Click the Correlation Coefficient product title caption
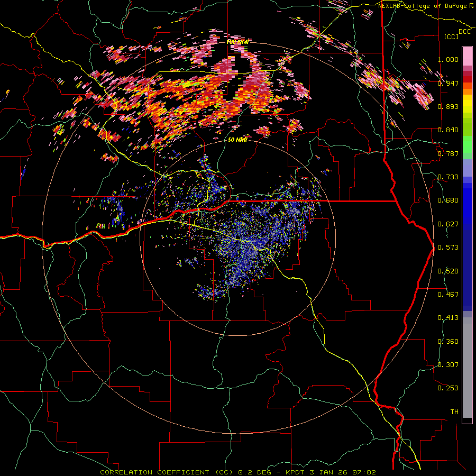Image resolution: width=476 pixels, height=476 pixels. [x=238, y=472]
